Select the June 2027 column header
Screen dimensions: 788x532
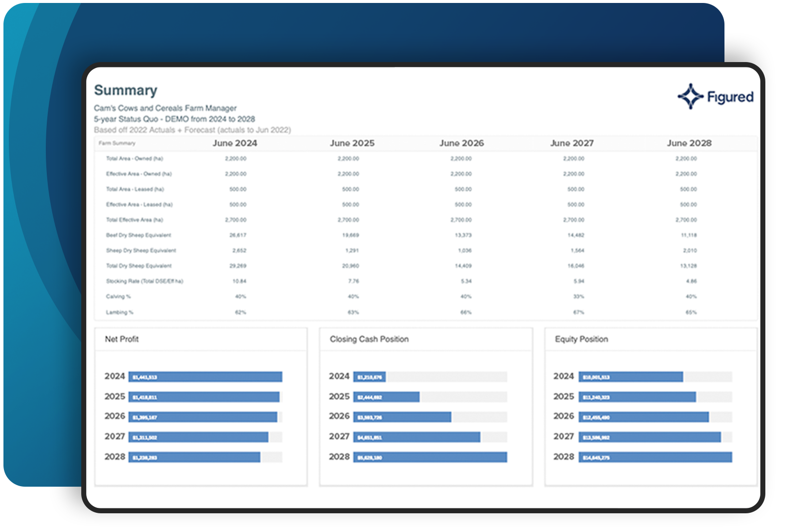coord(572,143)
